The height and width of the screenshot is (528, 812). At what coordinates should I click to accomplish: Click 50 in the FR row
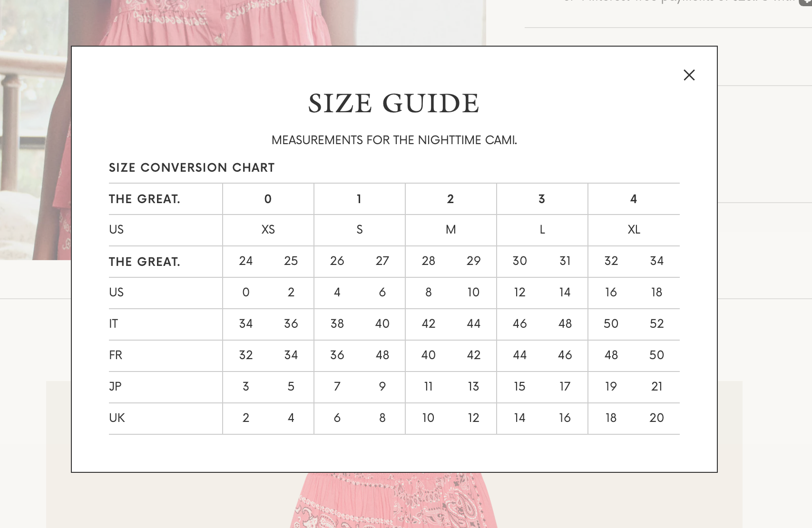click(x=656, y=355)
